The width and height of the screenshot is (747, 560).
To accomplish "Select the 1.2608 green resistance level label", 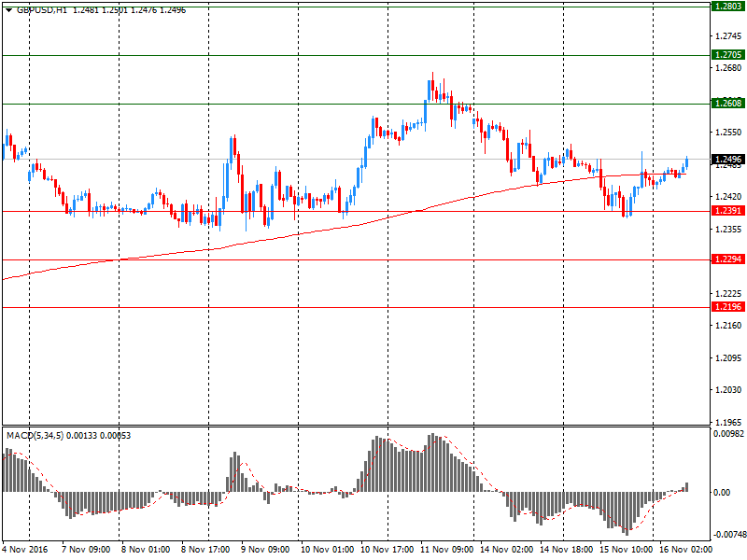I will click(x=728, y=104).
